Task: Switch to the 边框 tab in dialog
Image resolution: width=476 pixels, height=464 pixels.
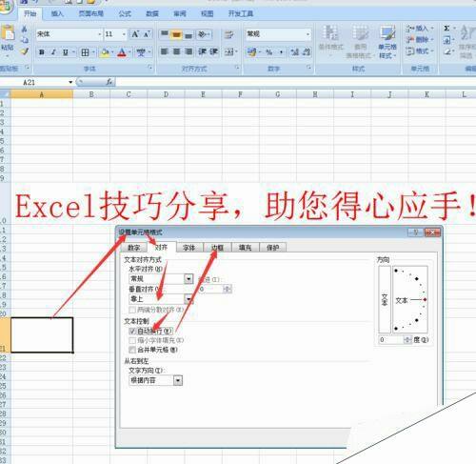Action: [217, 248]
